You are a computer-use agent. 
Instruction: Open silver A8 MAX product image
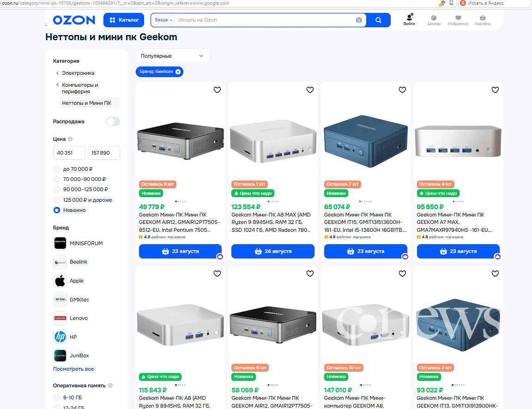273,141
